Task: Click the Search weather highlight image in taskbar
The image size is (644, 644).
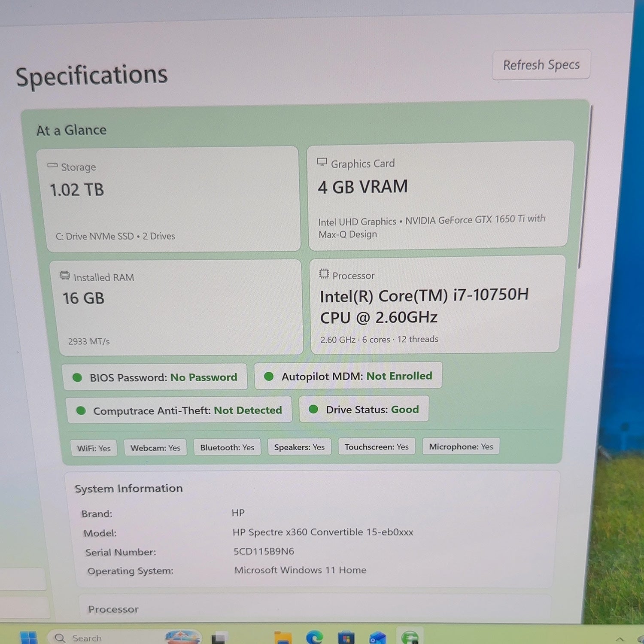Action: [x=183, y=637]
